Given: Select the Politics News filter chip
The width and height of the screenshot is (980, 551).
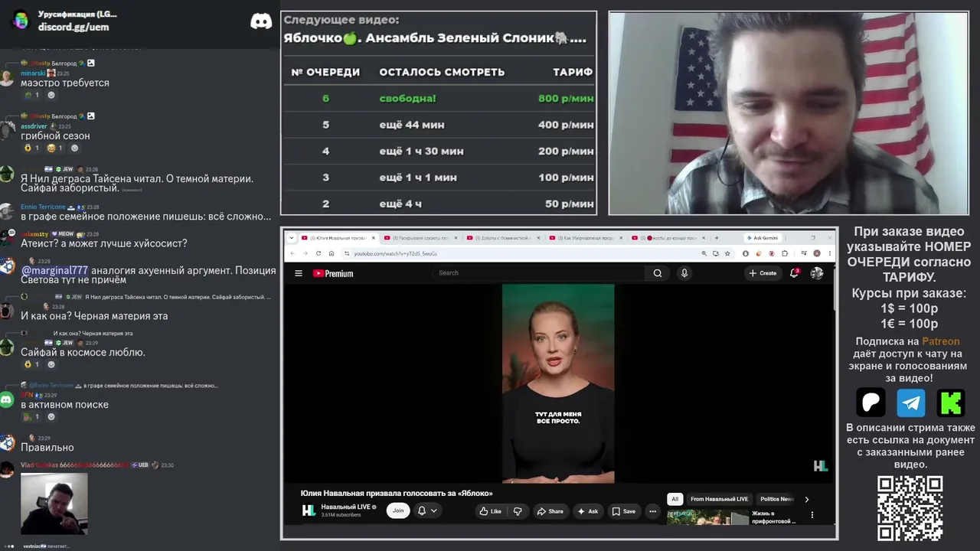Looking at the screenshot, I should tap(777, 499).
